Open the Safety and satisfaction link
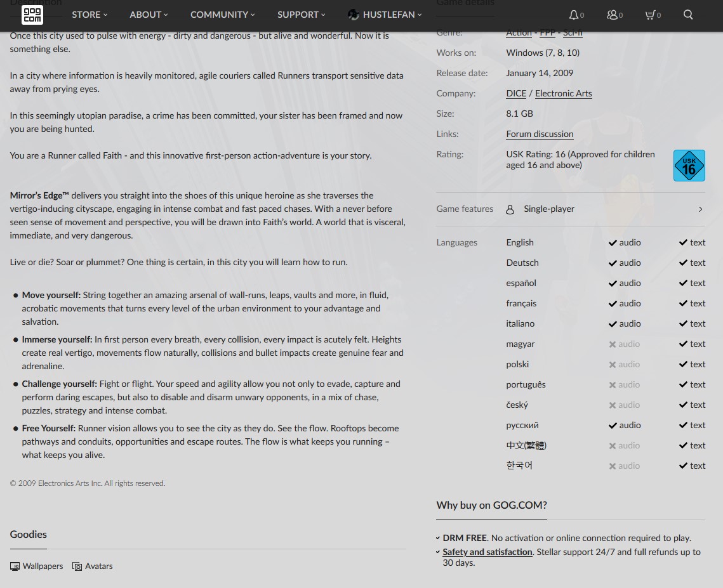This screenshot has height=588, width=723. coord(487,552)
